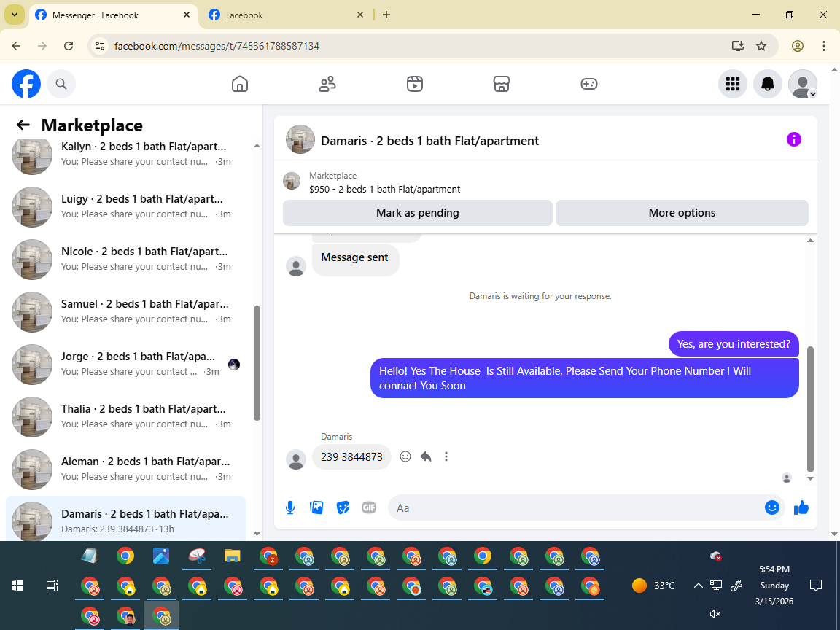This screenshot has height=630, width=840.
Task: Attach a photo with the image icon
Action: pyautogui.click(x=316, y=507)
